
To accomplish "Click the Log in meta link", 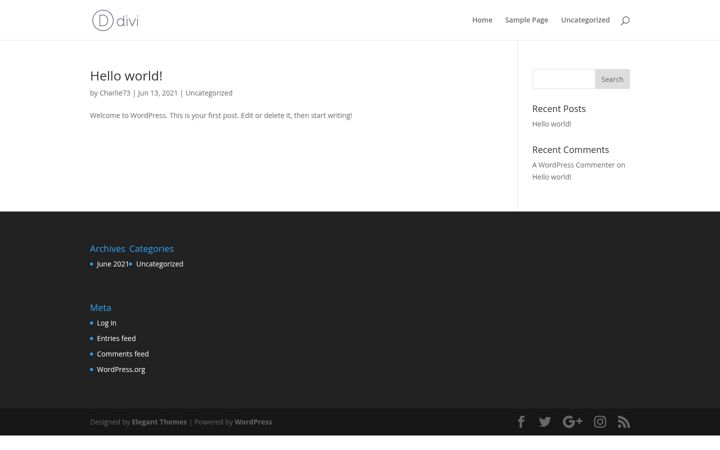I will coord(107,323).
